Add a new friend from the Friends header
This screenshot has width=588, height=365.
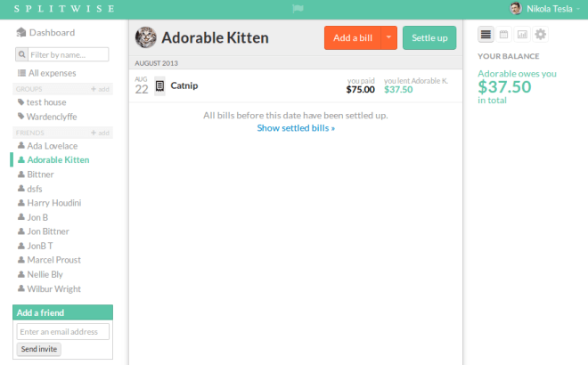tap(100, 133)
